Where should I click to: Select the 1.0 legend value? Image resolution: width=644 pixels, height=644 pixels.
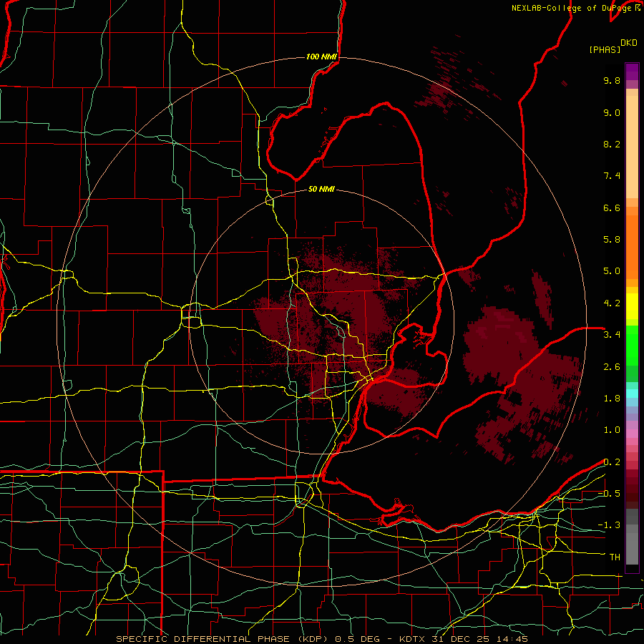pos(612,430)
